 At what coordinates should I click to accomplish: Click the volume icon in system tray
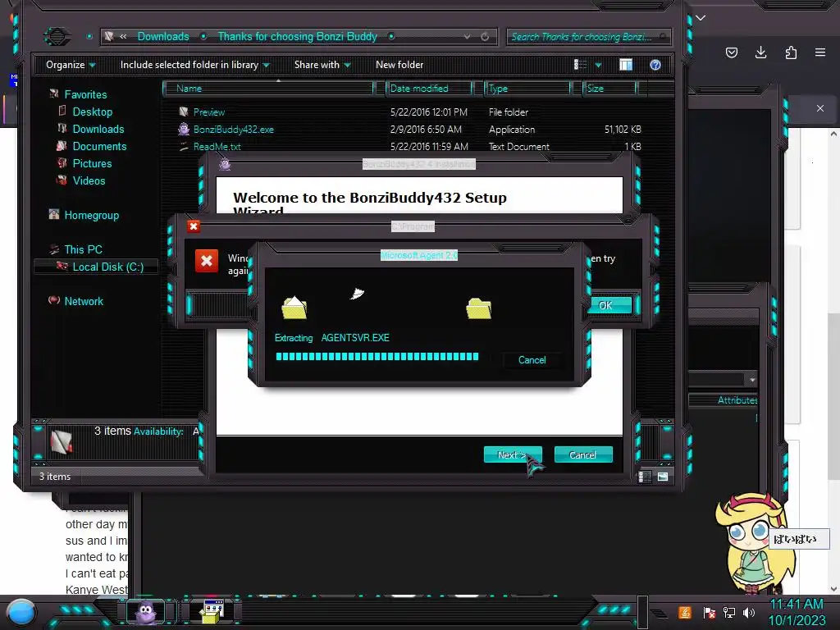(749, 612)
